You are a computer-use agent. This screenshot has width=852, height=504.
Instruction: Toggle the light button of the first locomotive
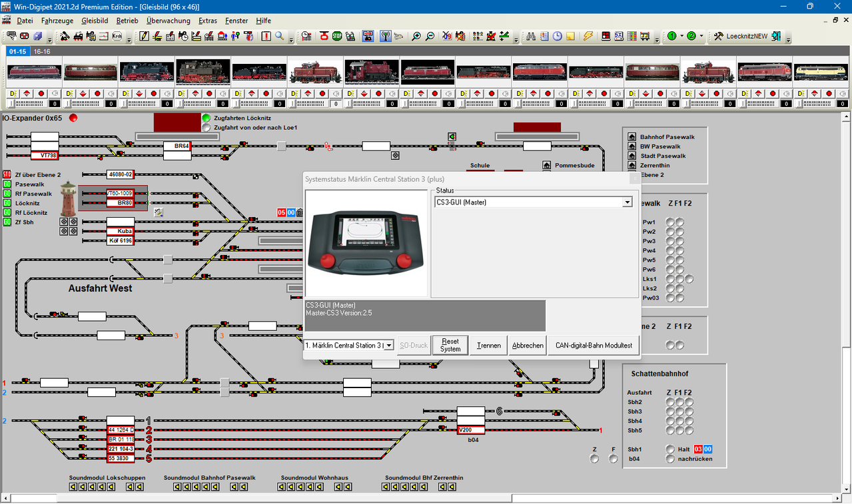[x=13, y=94]
